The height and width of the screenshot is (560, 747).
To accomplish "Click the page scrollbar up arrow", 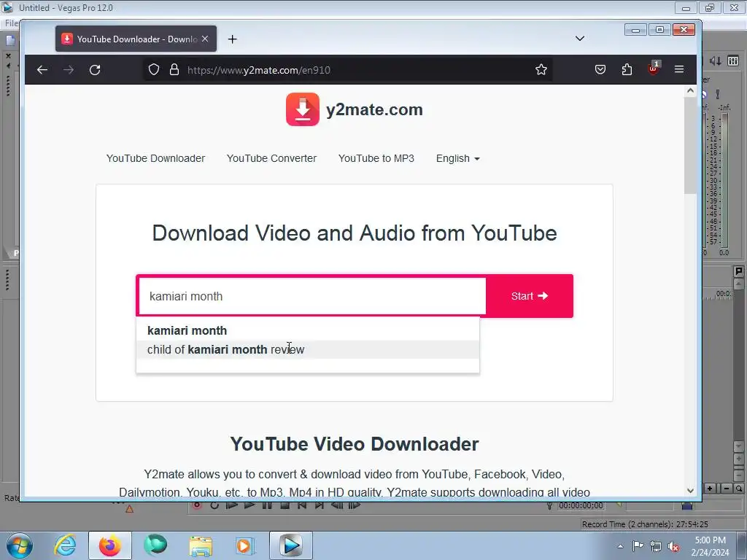I will (x=690, y=91).
